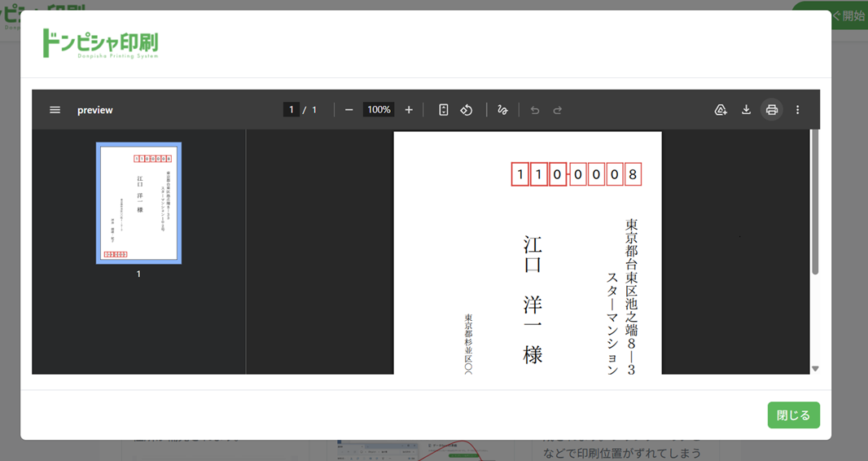
Task: Click the redo arrow icon
Action: 558,110
